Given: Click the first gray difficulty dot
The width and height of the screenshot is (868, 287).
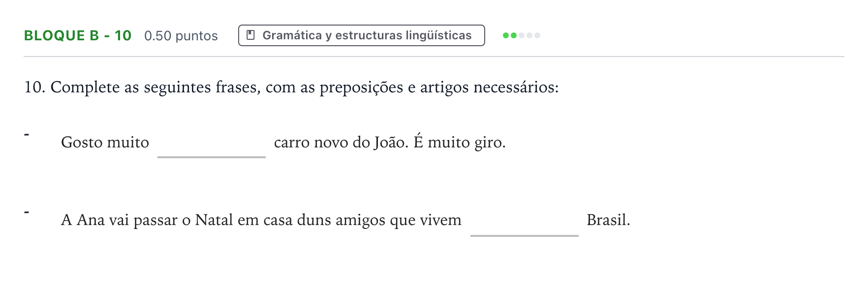Looking at the screenshot, I should click(522, 35).
